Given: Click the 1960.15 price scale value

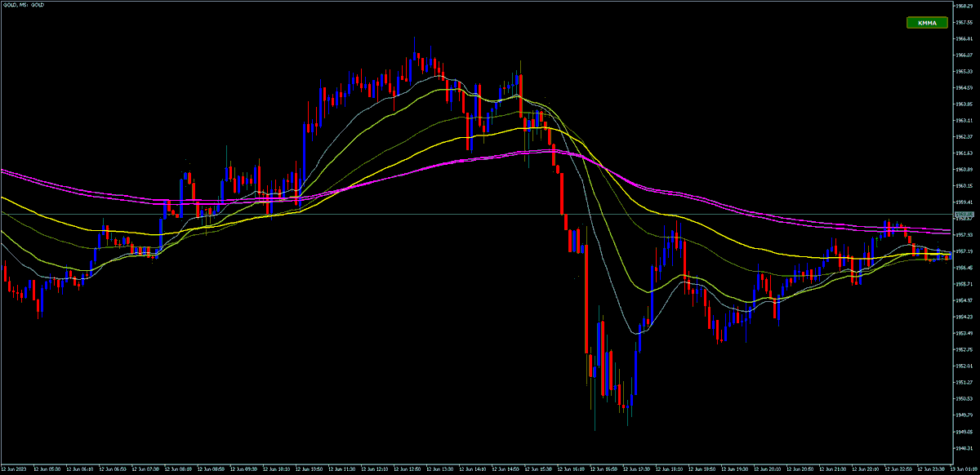Looking at the screenshot, I should point(964,185).
